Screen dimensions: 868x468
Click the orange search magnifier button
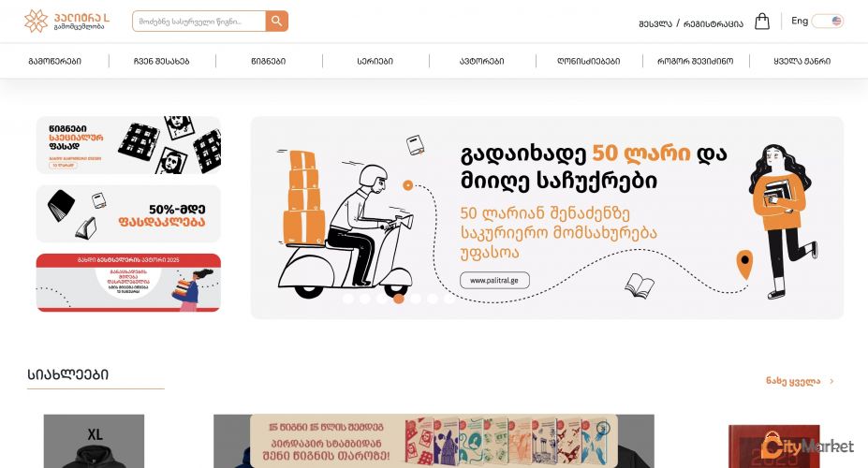click(277, 21)
